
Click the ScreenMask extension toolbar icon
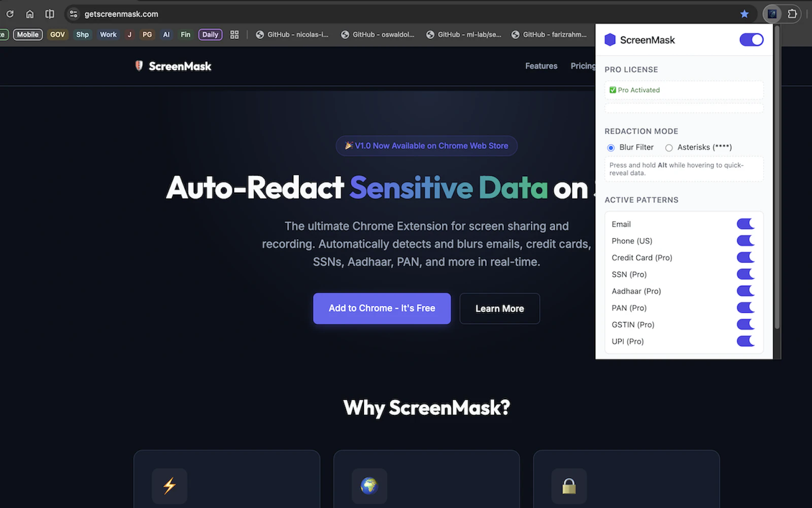pyautogui.click(x=772, y=14)
